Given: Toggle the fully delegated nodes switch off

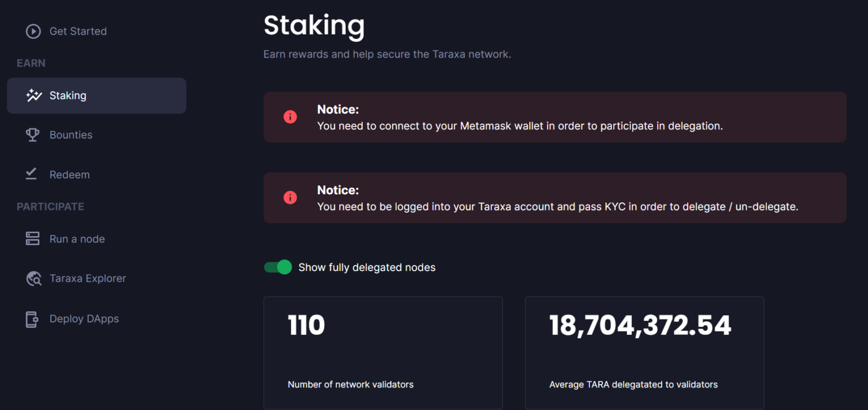Looking at the screenshot, I should pos(277,267).
